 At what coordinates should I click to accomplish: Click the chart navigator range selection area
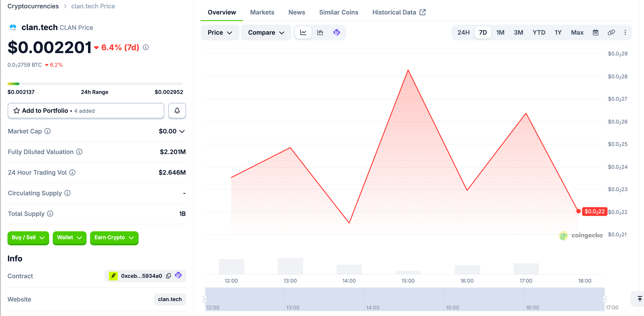[405, 299]
